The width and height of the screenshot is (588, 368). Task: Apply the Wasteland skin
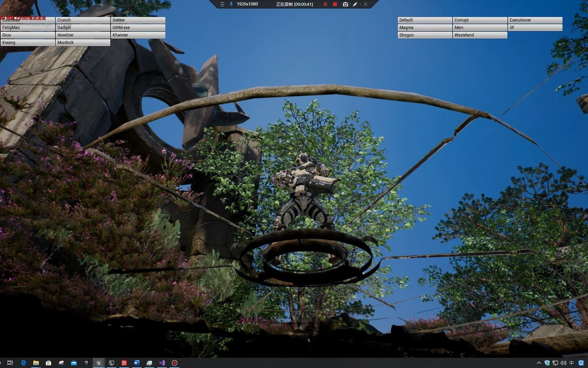pyautogui.click(x=480, y=35)
